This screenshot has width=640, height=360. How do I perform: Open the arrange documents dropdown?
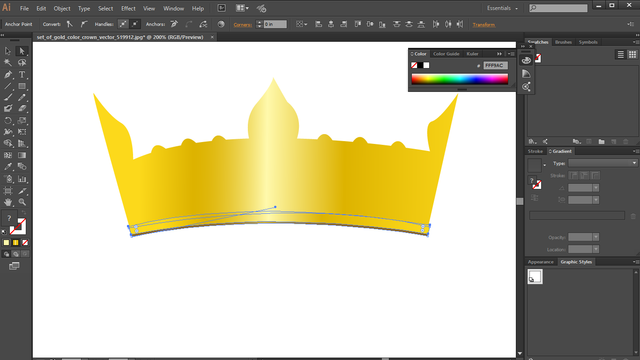[x=242, y=8]
